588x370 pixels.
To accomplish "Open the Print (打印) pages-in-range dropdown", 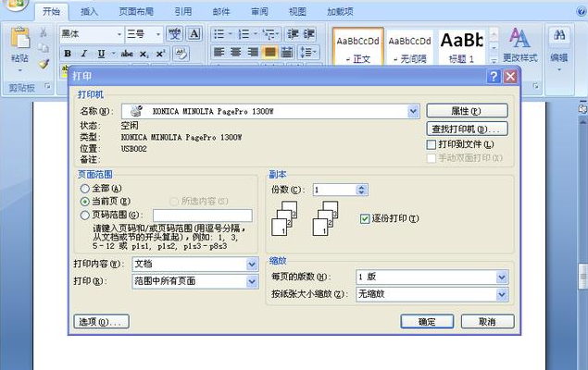I will 252,281.
